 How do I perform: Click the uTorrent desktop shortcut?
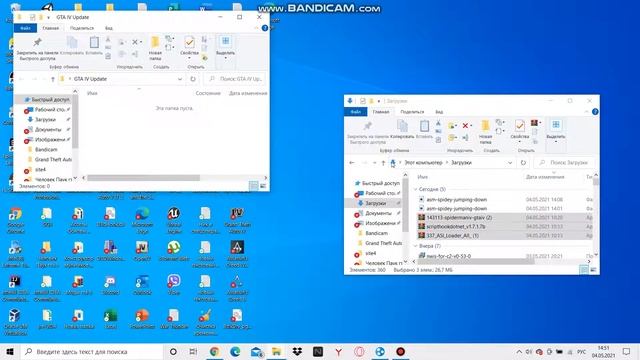coord(174,250)
